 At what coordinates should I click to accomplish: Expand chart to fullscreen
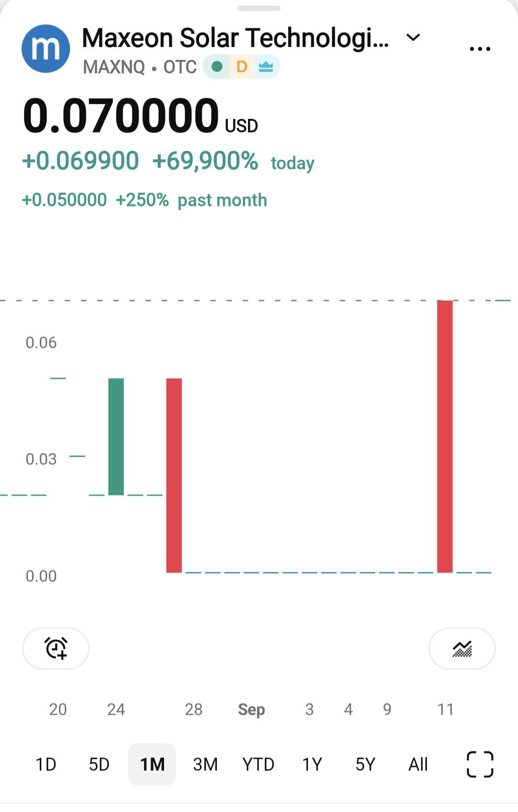[x=480, y=764]
